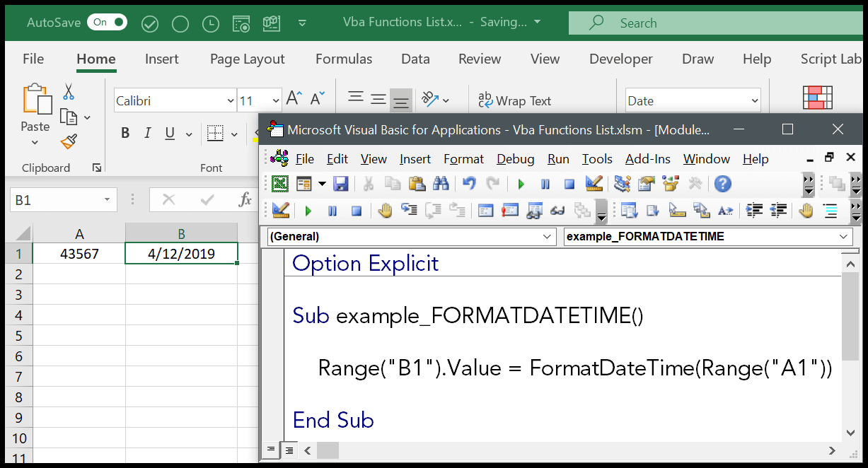The image size is (868, 468).
Task: Run the macro with the green Run arrow
Action: [x=521, y=184]
